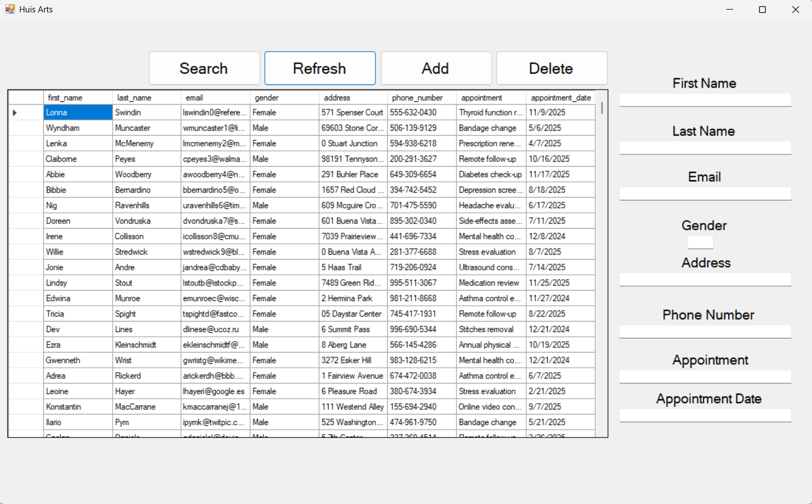
Task: Maximize the Huis Arts window
Action: (x=762, y=10)
